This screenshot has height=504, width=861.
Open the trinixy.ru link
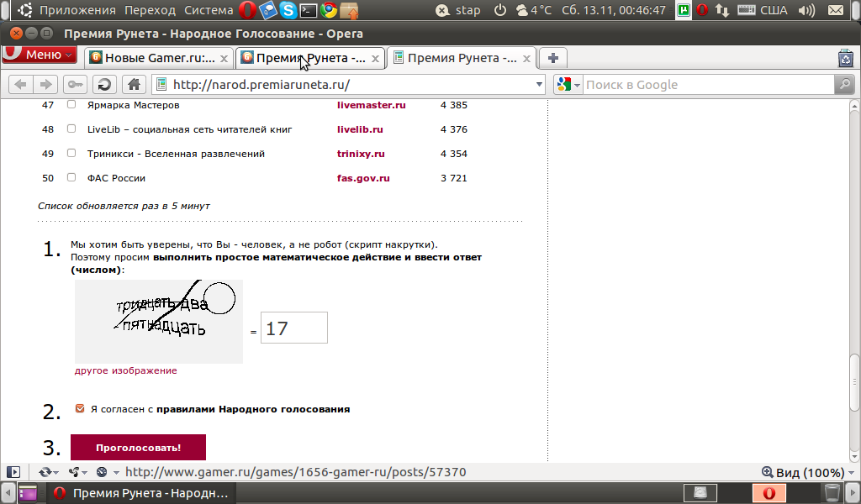[x=361, y=154]
